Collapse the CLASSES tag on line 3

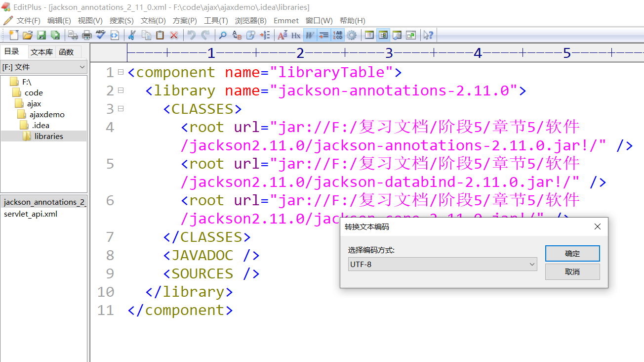(x=121, y=109)
